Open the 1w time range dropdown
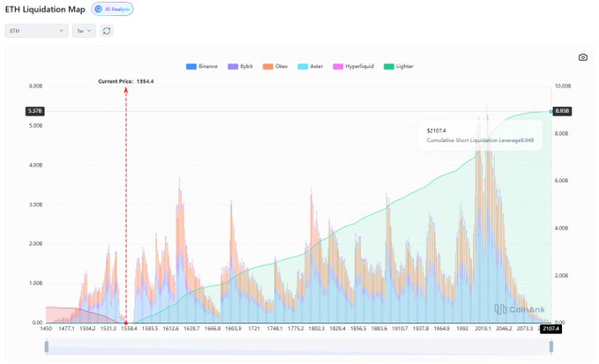This screenshot has height=364, width=599. pyautogui.click(x=84, y=31)
